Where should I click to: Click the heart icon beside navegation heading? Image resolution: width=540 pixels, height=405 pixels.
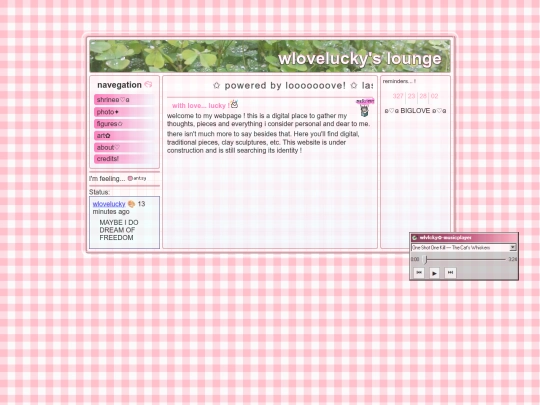tap(148, 84)
